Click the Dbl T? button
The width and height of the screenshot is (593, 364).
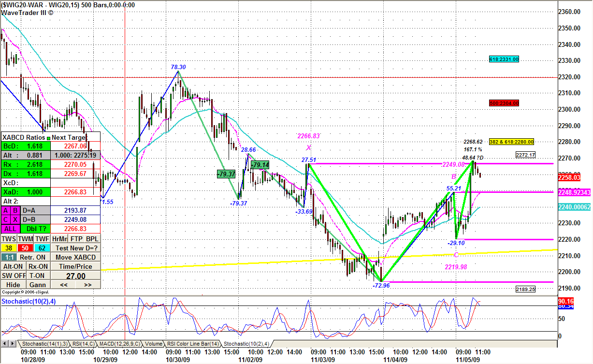(x=36, y=229)
